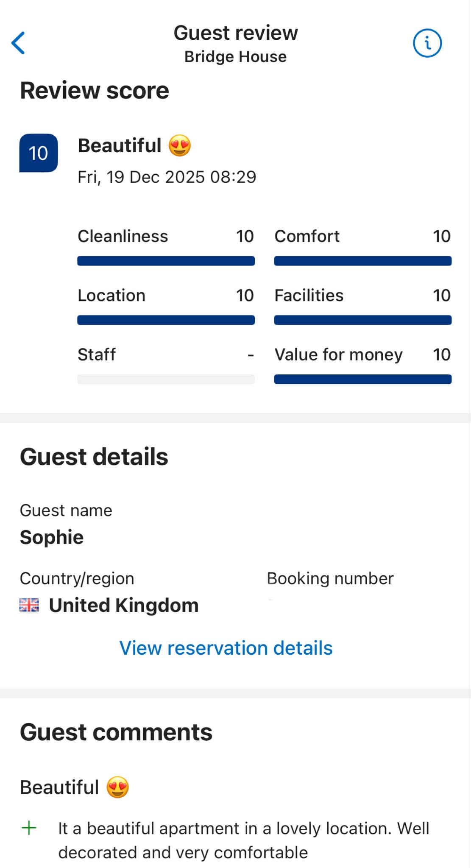Click the Facilities score bar
471x868 pixels.
[x=362, y=320]
